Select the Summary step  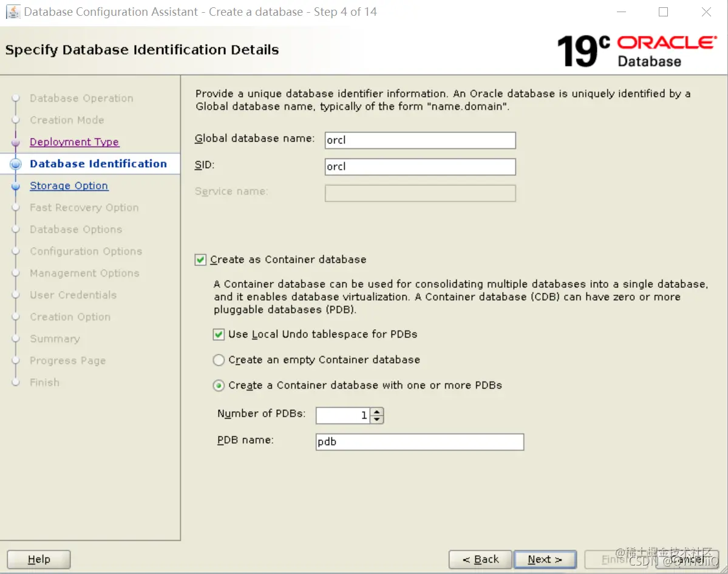(x=55, y=338)
